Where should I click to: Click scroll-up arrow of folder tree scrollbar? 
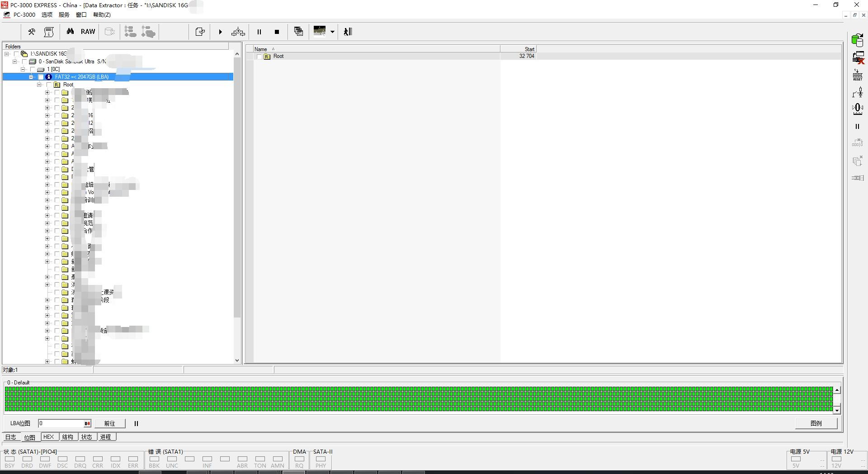(237, 54)
